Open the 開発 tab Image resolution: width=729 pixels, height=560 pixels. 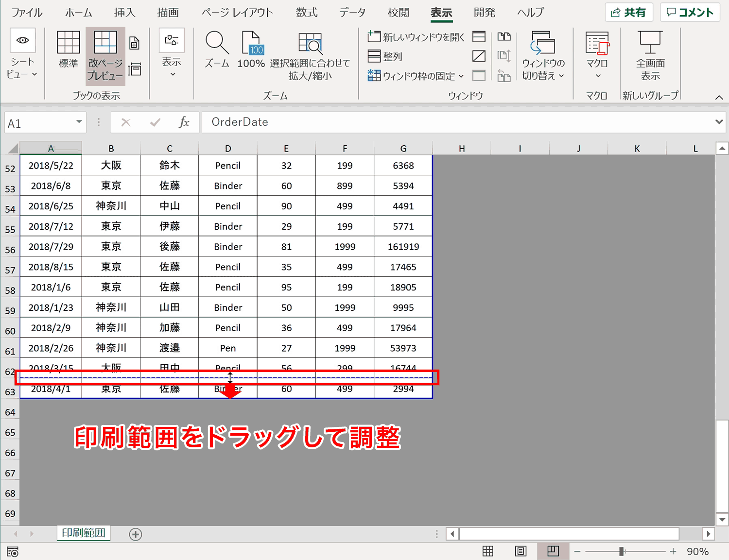pos(485,13)
